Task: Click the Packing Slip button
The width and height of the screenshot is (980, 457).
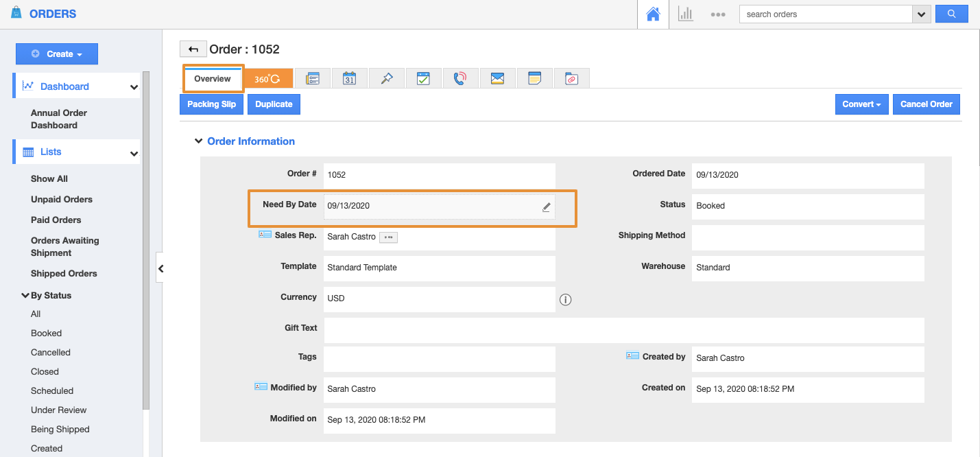Action: (211, 104)
